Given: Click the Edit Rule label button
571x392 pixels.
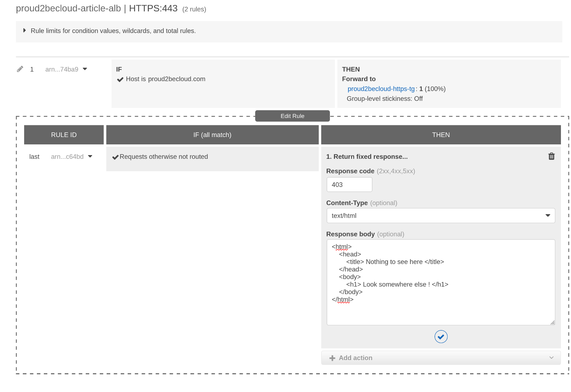Looking at the screenshot, I should (292, 116).
